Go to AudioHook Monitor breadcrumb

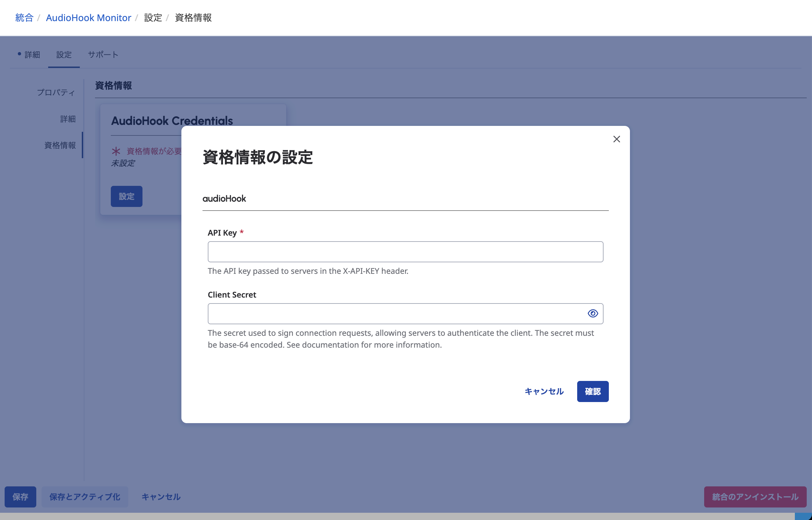tap(88, 17)
